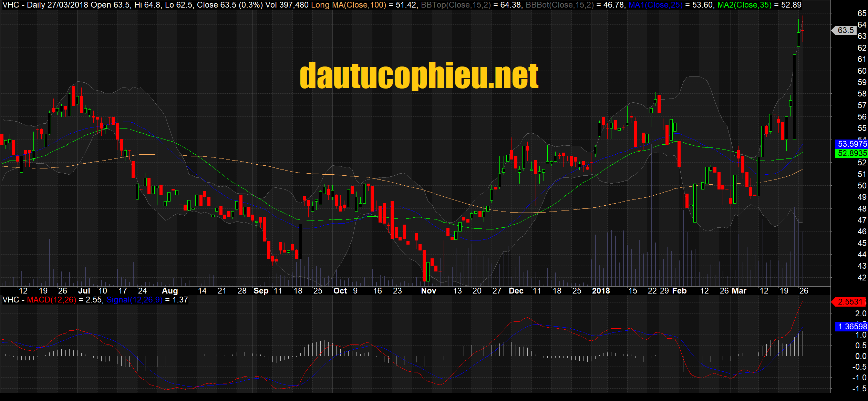This screenshot has height=401, width=868.
Task: Click the Jul month marker on date axis
Action: point(84,291)
